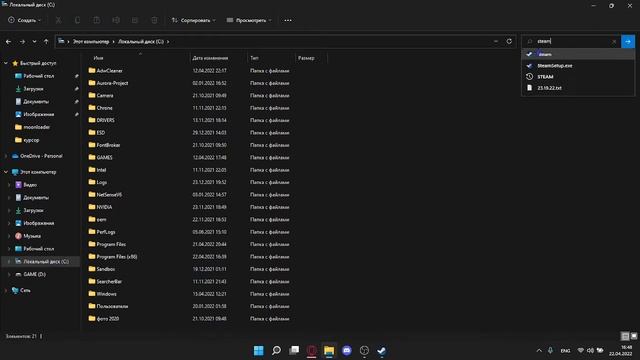Image resolution: width=640 pixels, height=360 pixels.
Task: Clear the search box with X
Action: point(614,42)
